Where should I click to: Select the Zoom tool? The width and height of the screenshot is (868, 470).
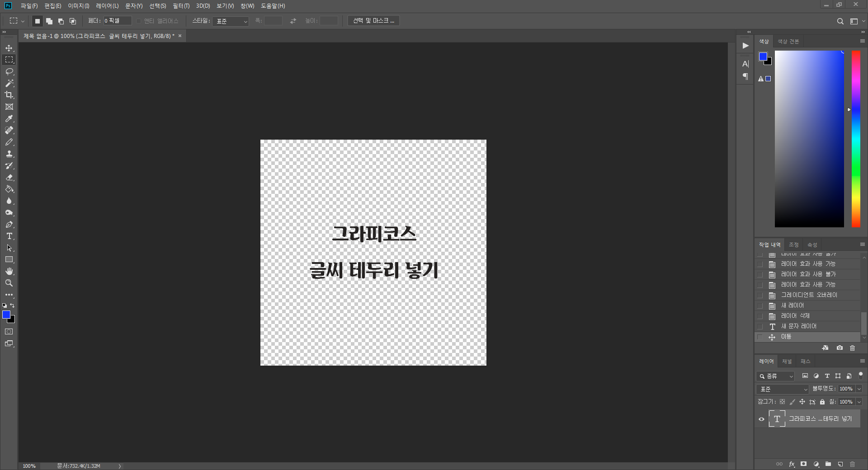pos(9,283)
